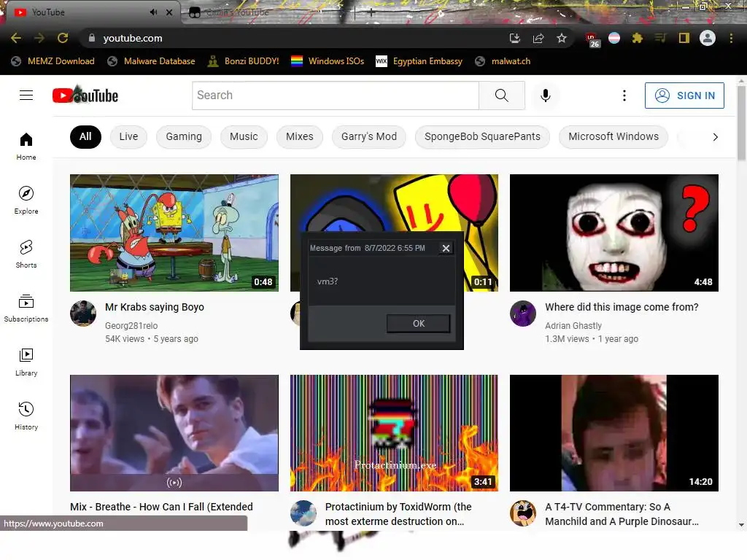Open Library in YouTube sidebar
This screenshot has width=747, height=560.
[26, 362]
